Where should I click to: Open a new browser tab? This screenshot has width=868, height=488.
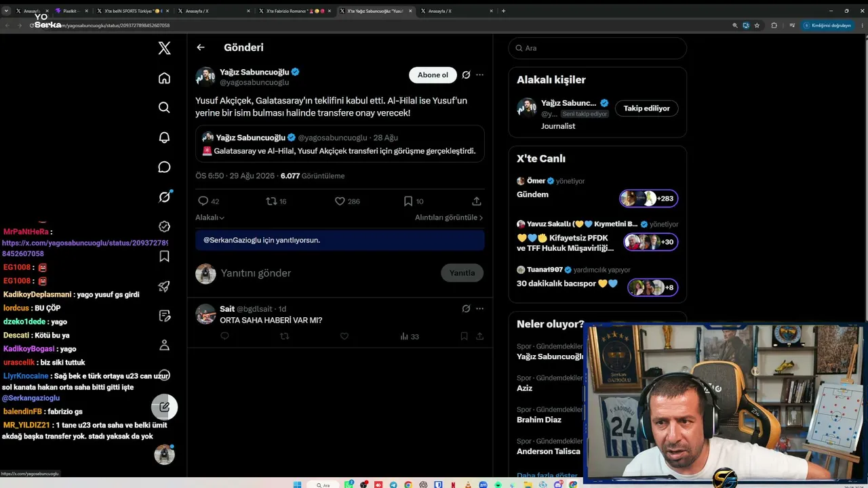click(x=503, y=11)
